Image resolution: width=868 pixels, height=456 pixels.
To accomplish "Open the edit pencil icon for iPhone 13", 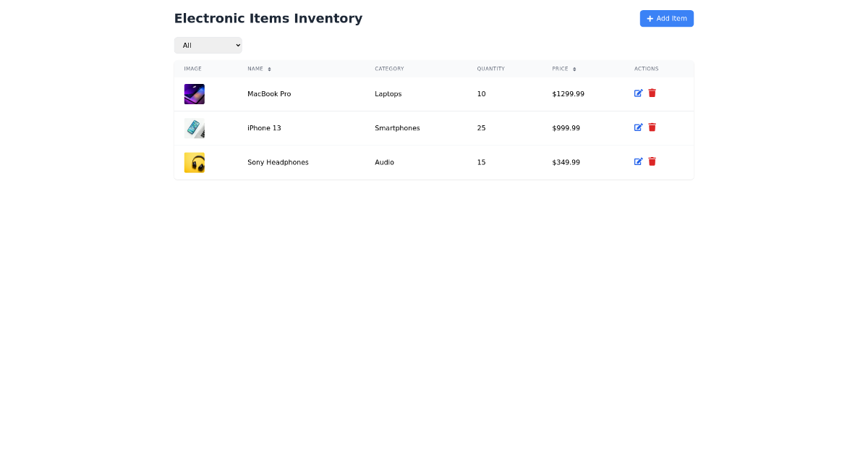I will coord(638,127).
